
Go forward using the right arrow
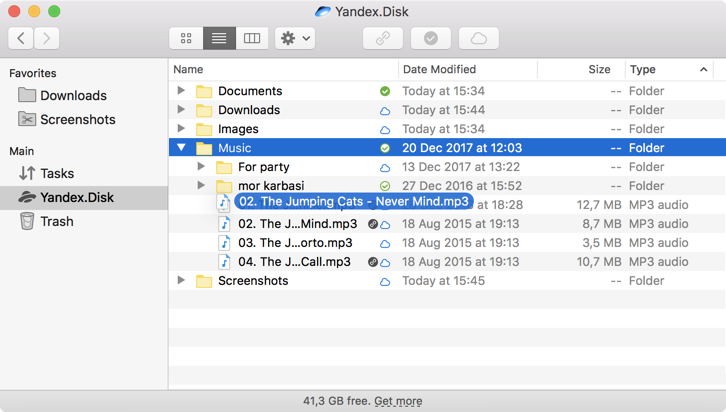point(46,38)
